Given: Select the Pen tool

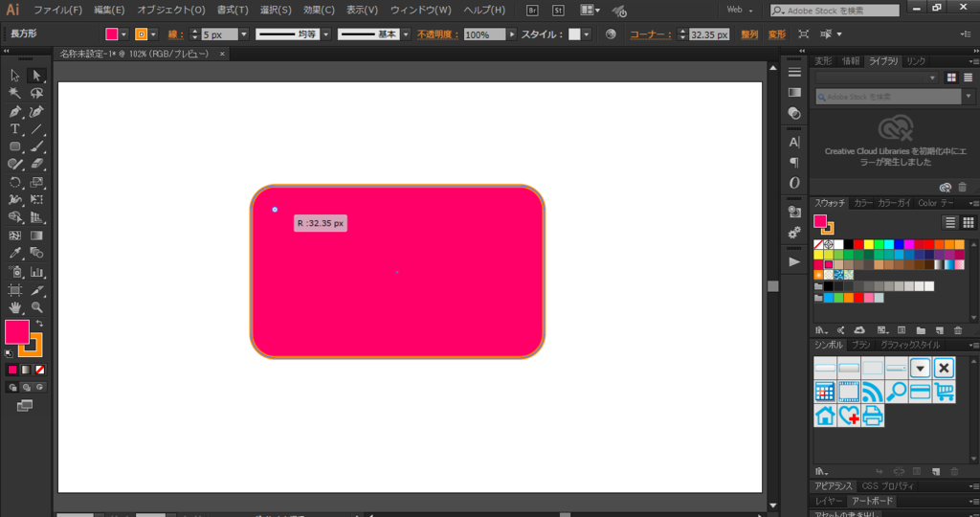Looking at the screenshot, I should 15,112.
